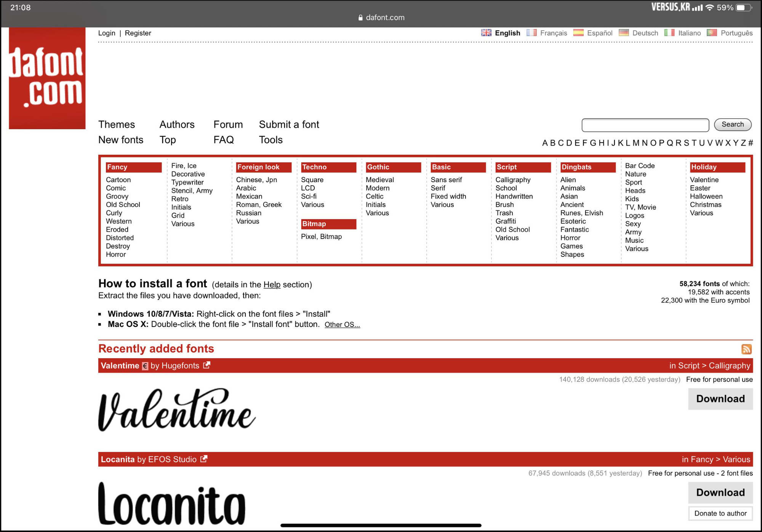Open the Themes menu
Screen dimensions: 762x532
click(117, 125)
